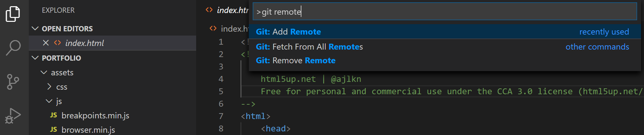The image size is (644, 135).
Task: Open browser.min.js from the explorer
Action: [x=88, y=130]
